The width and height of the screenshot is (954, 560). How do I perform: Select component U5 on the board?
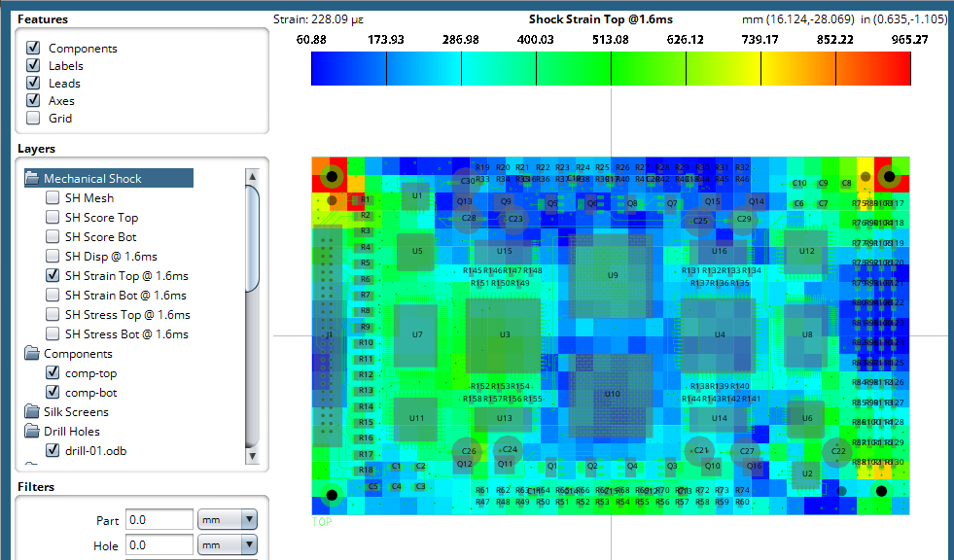[x=417, y=251]
